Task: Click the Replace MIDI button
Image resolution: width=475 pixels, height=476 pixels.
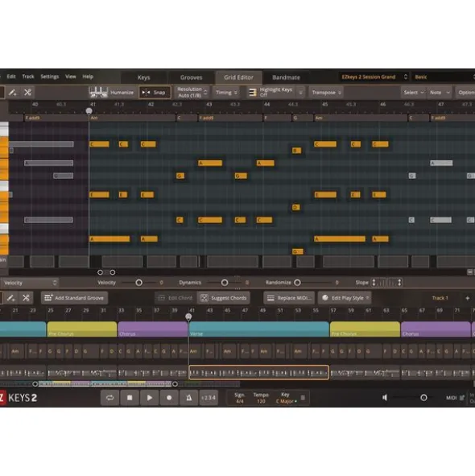Action: pos(289,298)
